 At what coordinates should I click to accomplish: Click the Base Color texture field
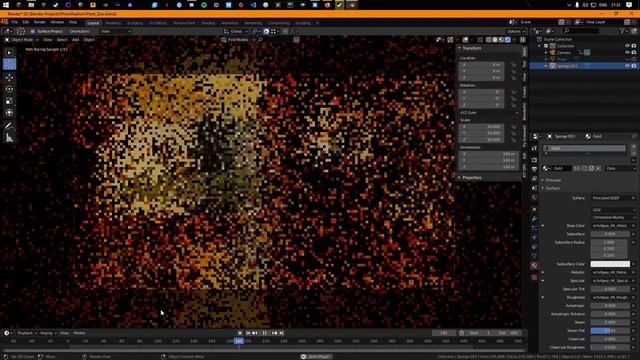610,226
